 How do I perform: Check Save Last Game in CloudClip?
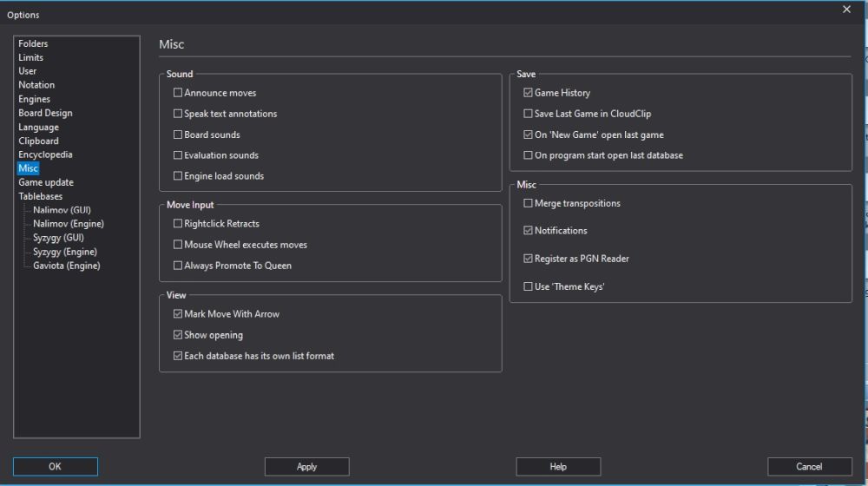click(x=528, y=114)
